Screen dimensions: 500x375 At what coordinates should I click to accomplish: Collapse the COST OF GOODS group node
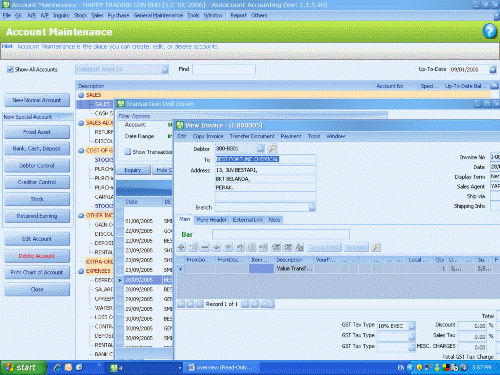click(x=81, y=151)
